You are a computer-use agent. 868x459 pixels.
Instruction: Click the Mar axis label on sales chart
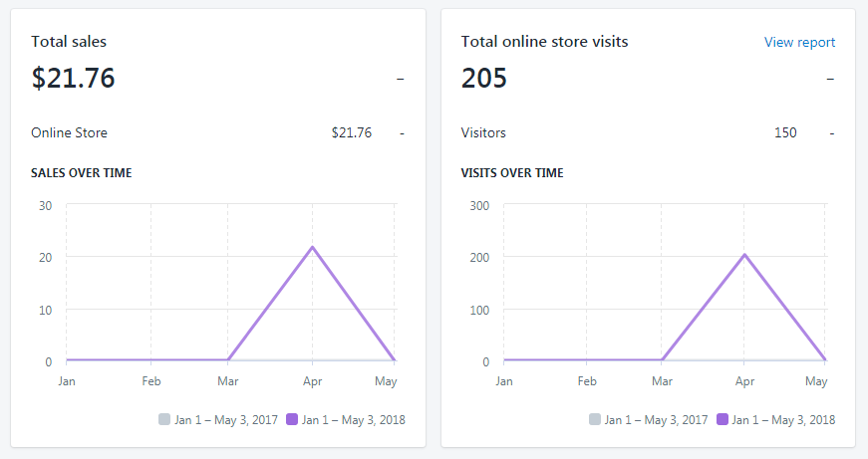click(227, 381)
